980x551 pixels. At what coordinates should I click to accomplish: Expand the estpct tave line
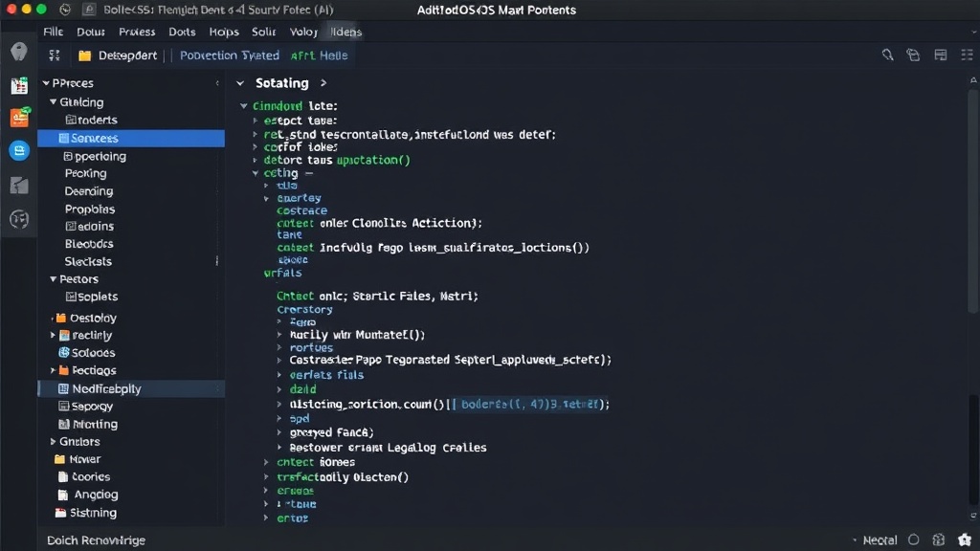[x=255, y=121]
